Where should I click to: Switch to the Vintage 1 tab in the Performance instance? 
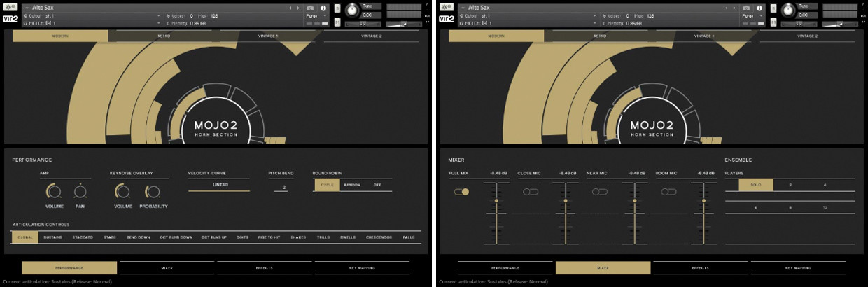pyautogui.click(x=269, y=36)
